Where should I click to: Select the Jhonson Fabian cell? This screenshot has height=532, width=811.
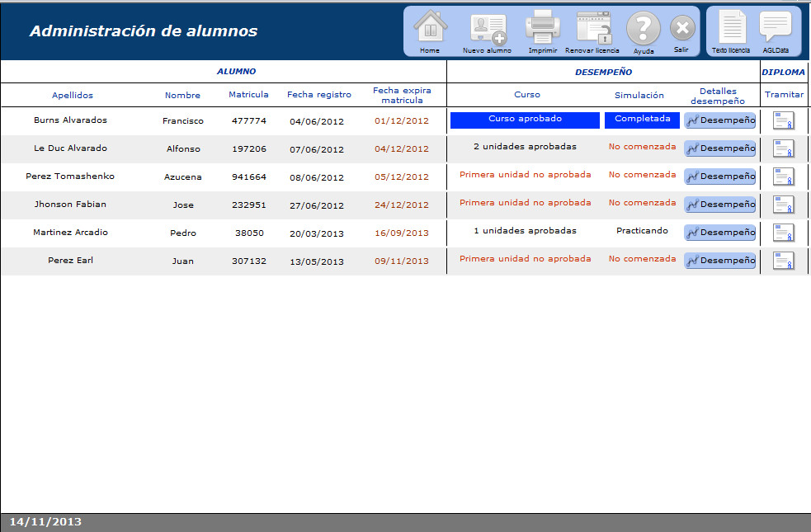[70, 205]
